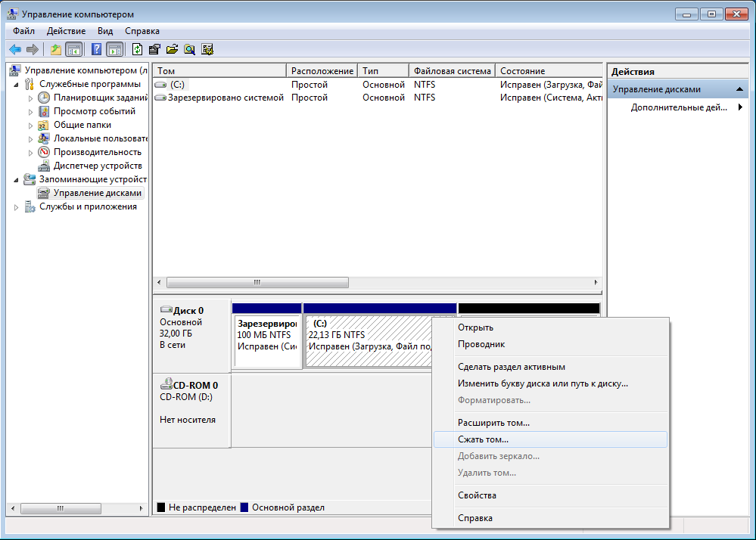Toggle the Action pane toolbar button

(x=115, y=49)
